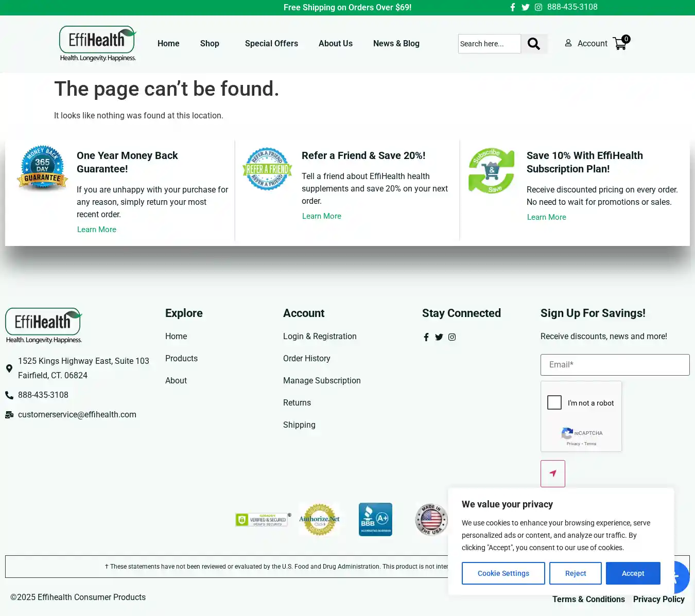The height and width of the screenshot is (616, 695).
Task: Open Manage Subscription footer link
Action: pos(322,380)
